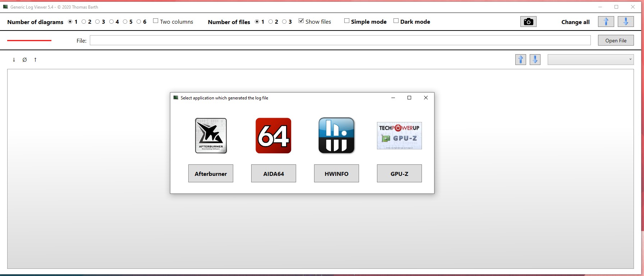Open the diagram sensor dropdown
The height and width of the screenshot is (276, 644).
(x=590, y=60)
